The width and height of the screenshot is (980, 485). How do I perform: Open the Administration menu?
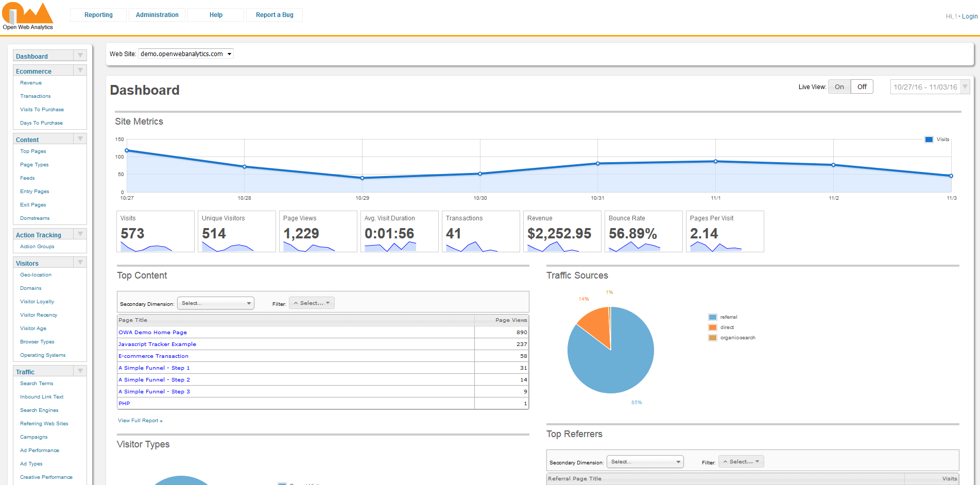click(157, 15)
